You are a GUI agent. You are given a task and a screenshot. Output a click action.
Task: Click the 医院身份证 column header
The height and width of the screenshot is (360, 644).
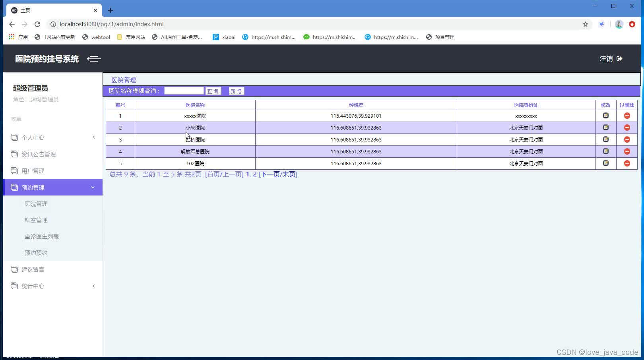(526, 105)
